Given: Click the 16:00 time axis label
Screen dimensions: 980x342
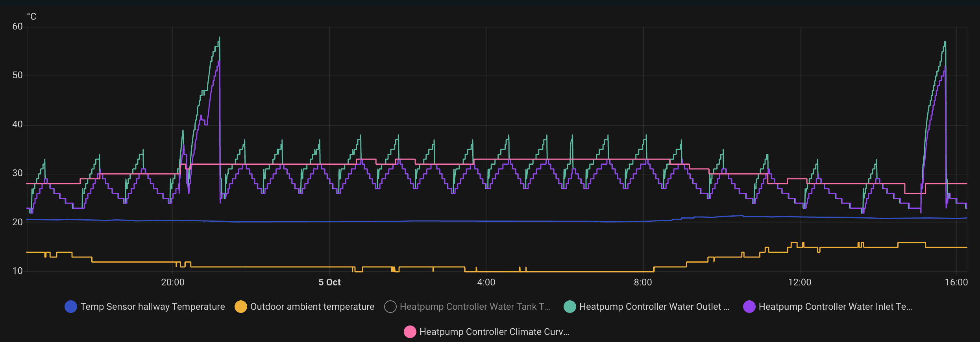Looking at the screenshot, I should (x=956, y=282).
